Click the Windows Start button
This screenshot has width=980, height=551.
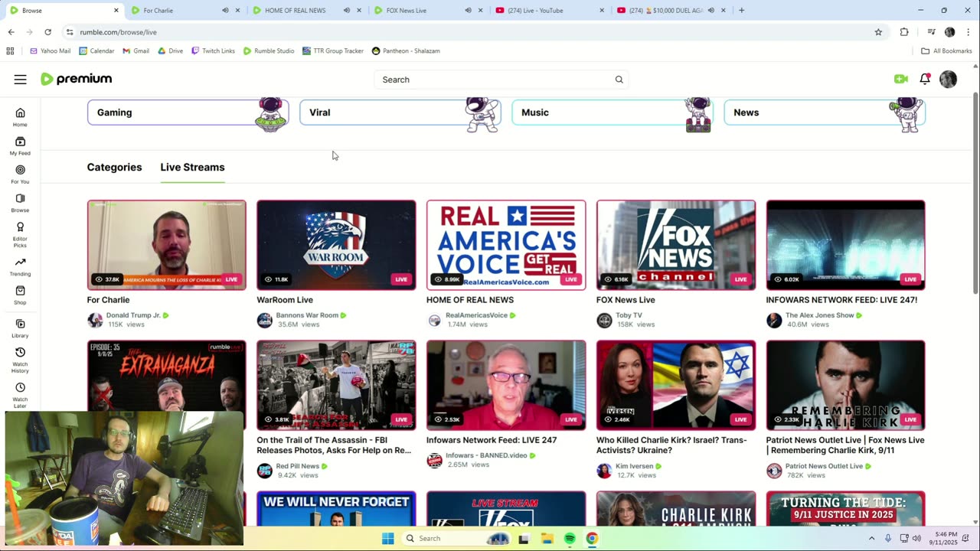(387, 538)
